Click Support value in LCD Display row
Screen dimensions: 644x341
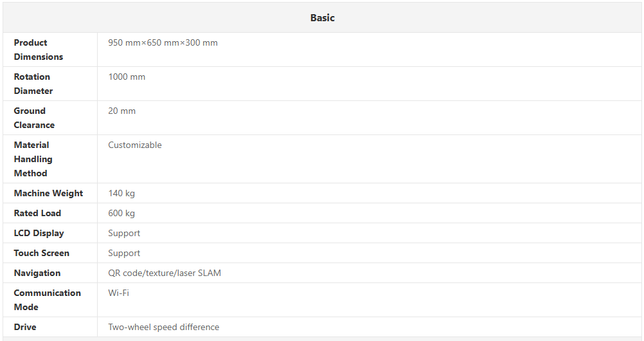point(124,234)
